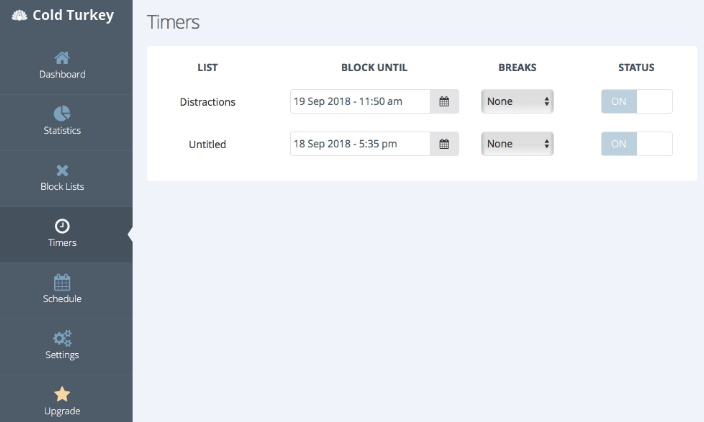The width and height of the screenshot is (704, 422).
Task: Expand the Breaks dropdown for Distractions
Action: 517,101
